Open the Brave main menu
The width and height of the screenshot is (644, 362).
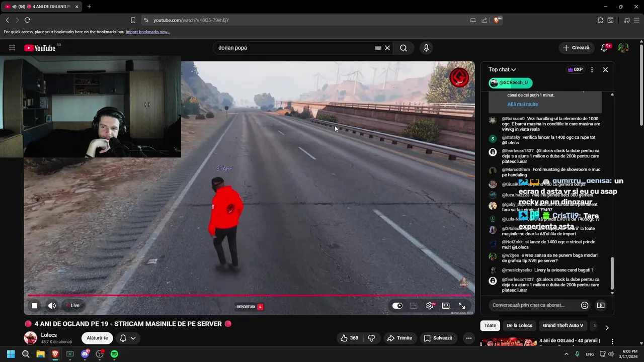point(637,20)
